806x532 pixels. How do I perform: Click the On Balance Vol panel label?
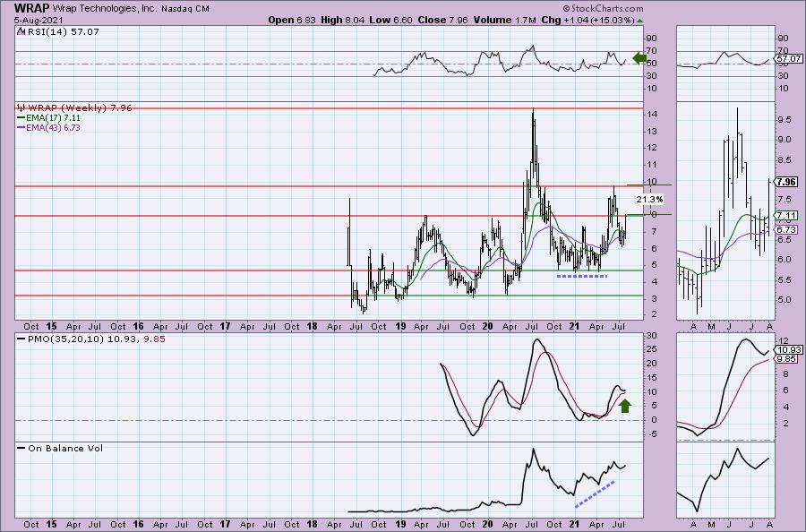[65, 449]
